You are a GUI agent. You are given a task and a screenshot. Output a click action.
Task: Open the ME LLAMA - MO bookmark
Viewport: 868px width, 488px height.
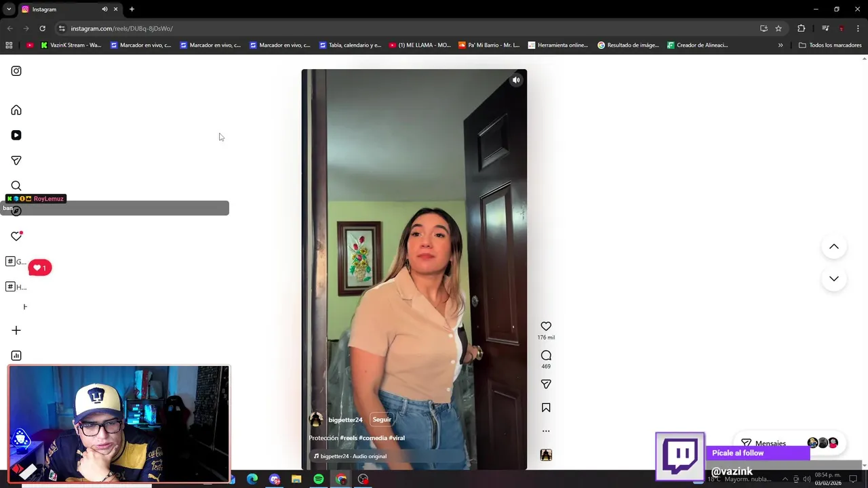click(x=420, y=45)
